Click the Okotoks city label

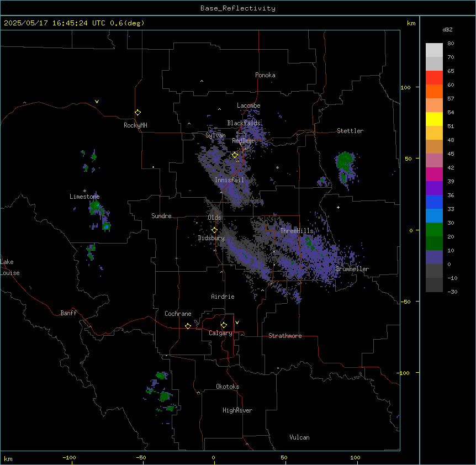(x=228, y=387)
